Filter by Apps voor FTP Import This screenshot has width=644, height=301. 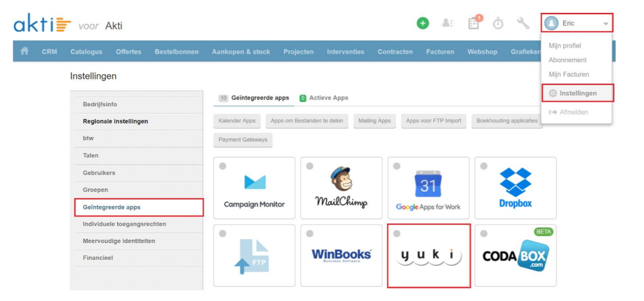tap(433, 120)
